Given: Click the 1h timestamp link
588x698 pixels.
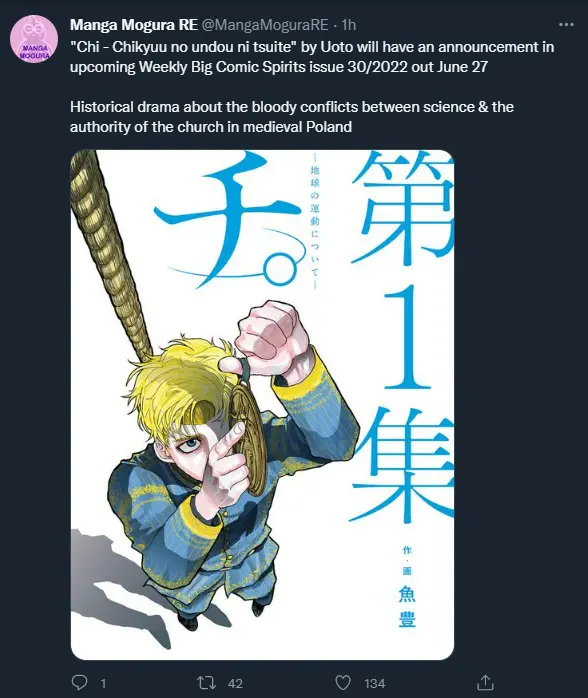Looking at the screenshot, I should click(x=349, y=25).
